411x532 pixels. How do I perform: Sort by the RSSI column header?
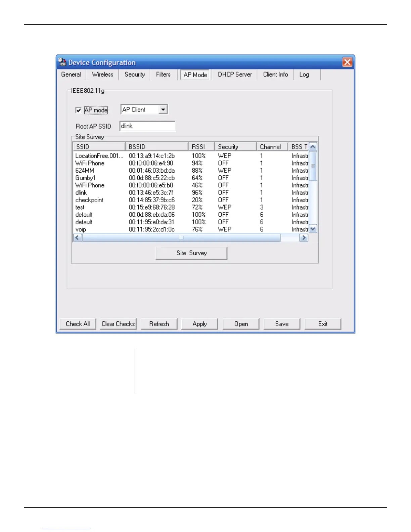201,147
